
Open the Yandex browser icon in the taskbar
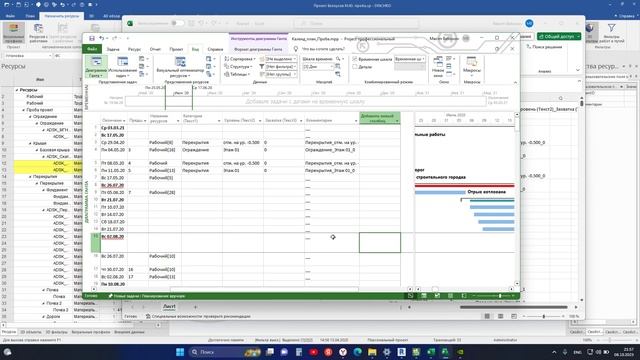click(x=343, y=352)
